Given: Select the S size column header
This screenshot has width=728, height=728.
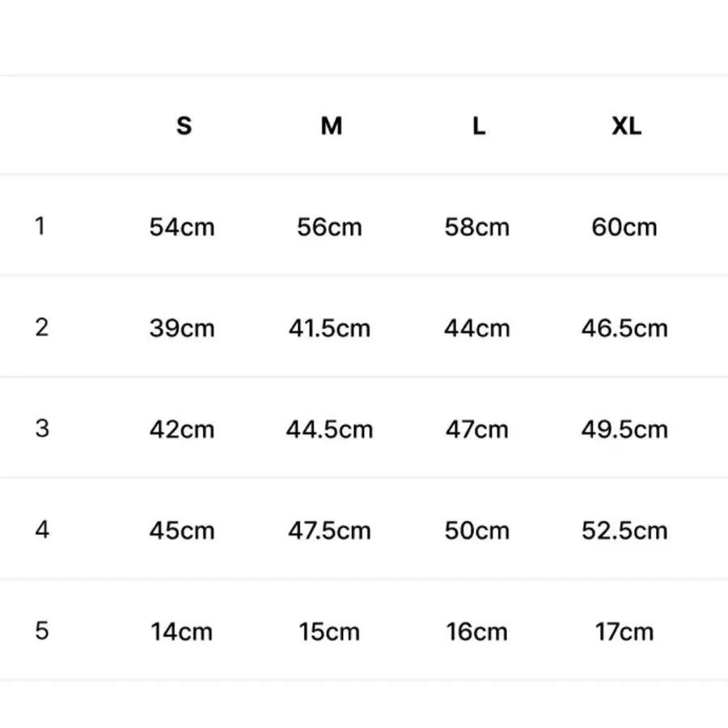Looking at the screenshot, I should [x=184, y=126].
